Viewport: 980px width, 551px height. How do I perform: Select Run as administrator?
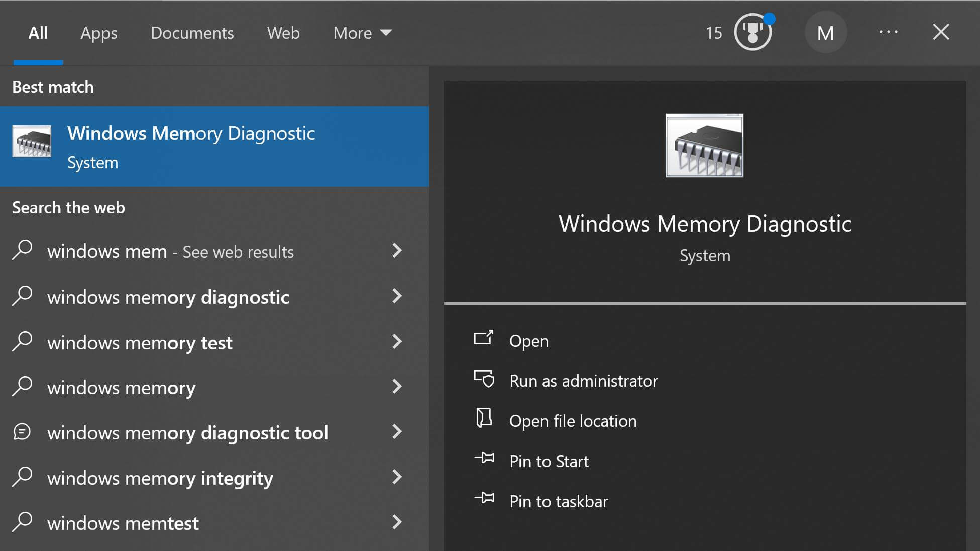tap(583, 380)
